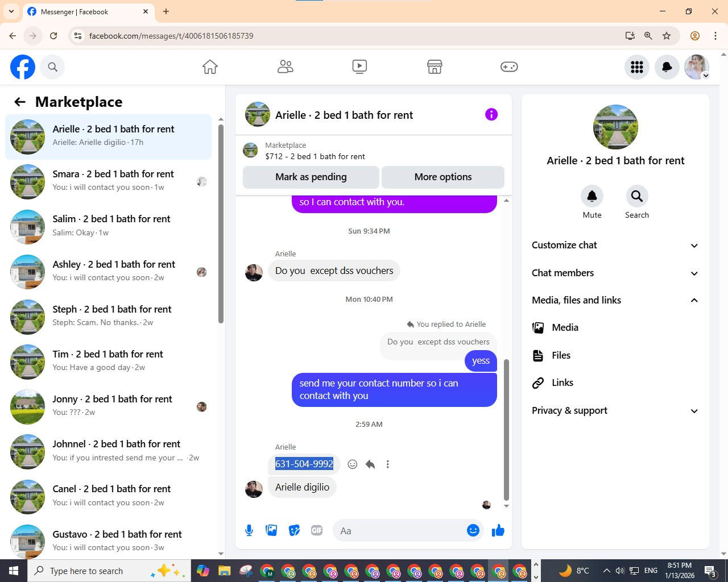Send a thumbs-up like
728x582 pixels.
pos(498,530)
